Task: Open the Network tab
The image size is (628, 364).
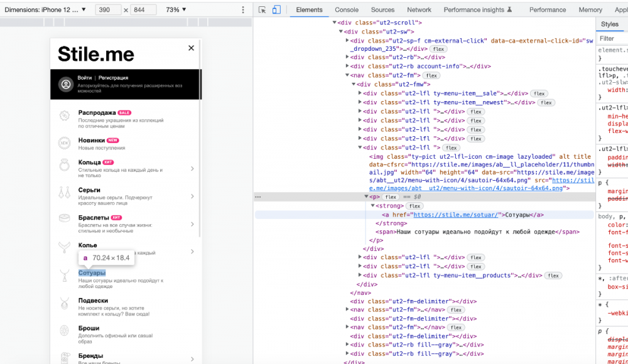Action: 419,9
